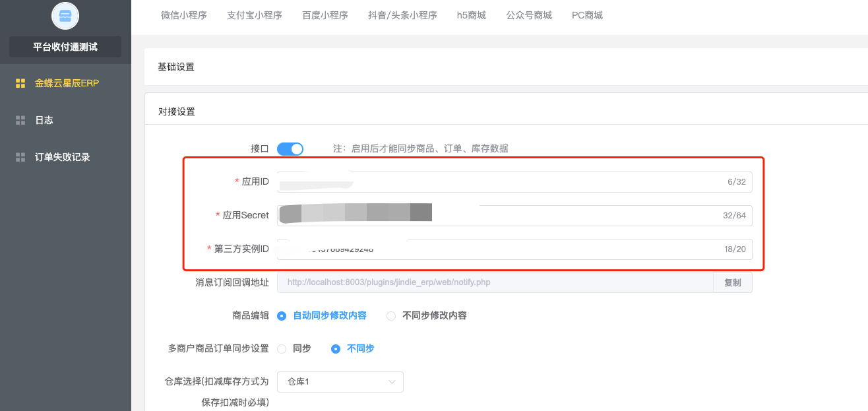
Task: Click the 平台收付通测试 button
Action: click(x=65, y=47)
